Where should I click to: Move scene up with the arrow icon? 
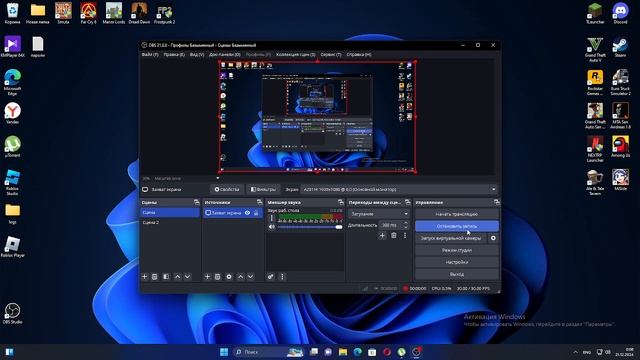tap(178, 277)
